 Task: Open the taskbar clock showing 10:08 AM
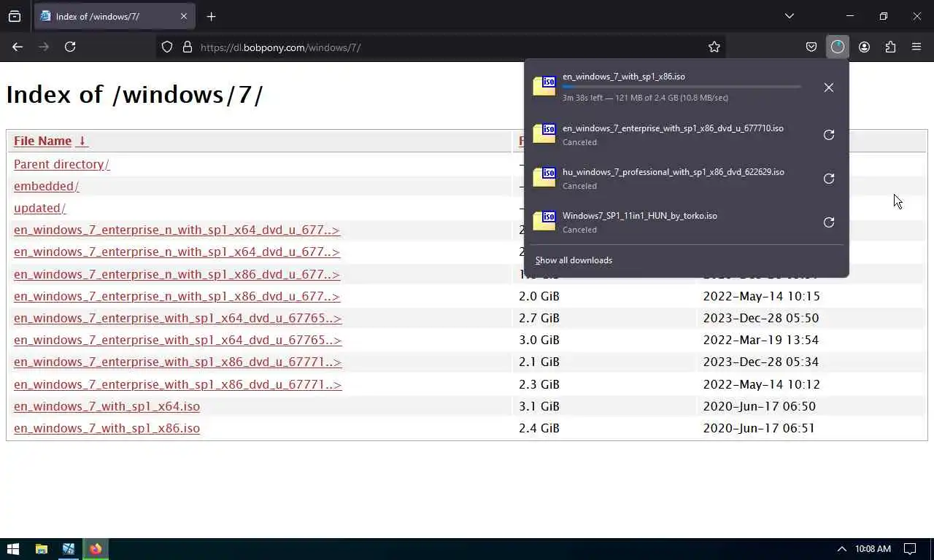pos(873,549)
